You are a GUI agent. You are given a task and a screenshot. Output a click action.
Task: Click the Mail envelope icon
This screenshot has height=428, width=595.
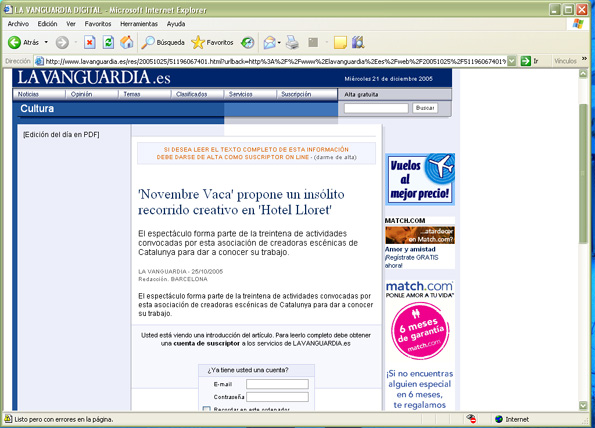(x=269, y=42)
